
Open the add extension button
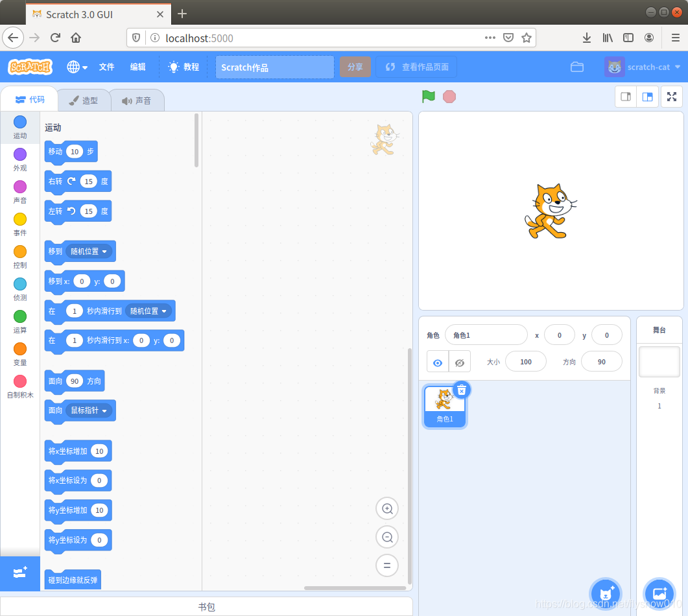(x=20, y=573)
